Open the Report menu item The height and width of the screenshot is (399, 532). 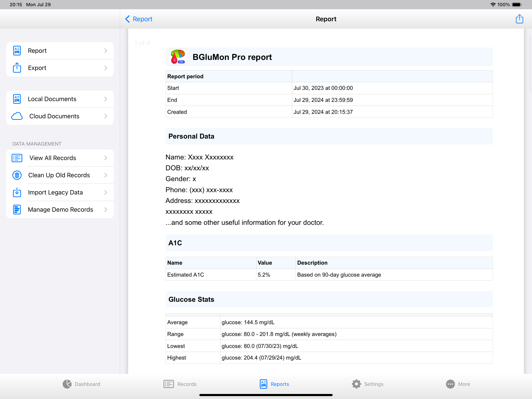60,51
